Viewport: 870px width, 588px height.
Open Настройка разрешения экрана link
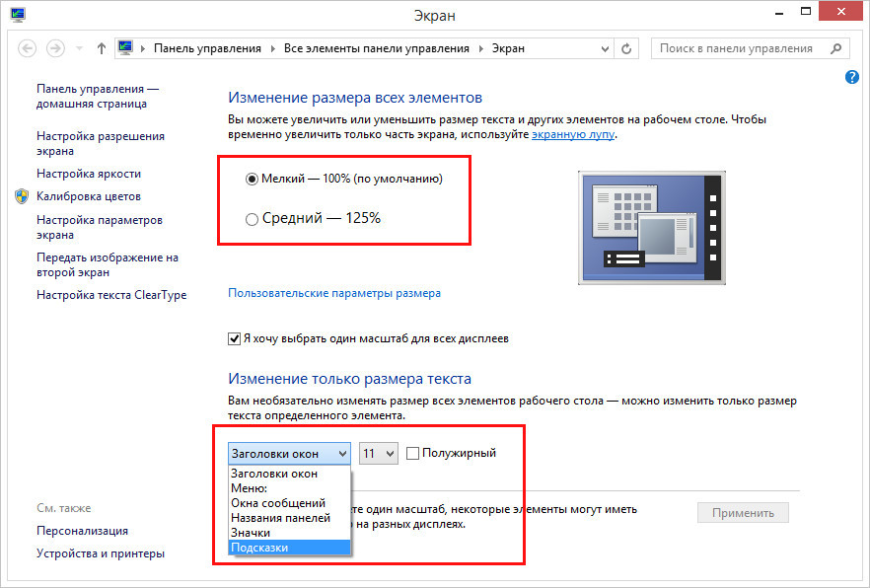pos(101,144)
